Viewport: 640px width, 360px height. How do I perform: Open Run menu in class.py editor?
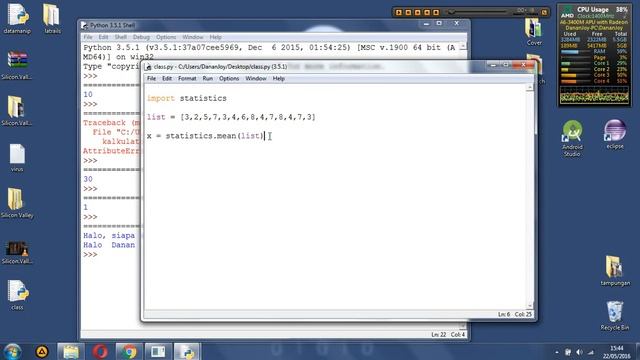coord(208,78)
